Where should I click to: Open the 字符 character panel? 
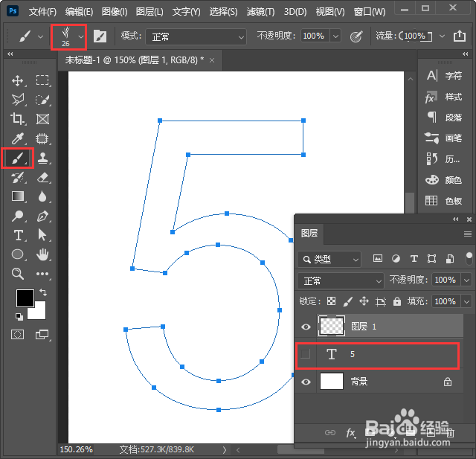(445, 76)
